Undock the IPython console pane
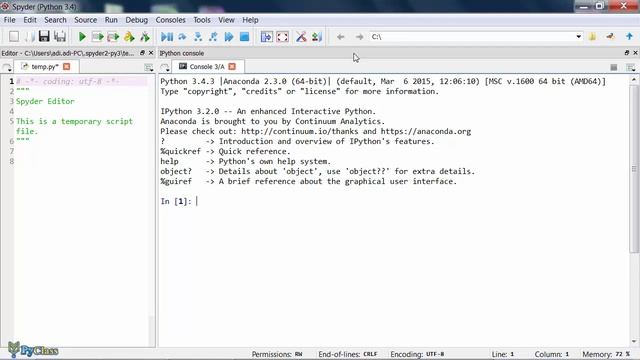 coord(627,53)
